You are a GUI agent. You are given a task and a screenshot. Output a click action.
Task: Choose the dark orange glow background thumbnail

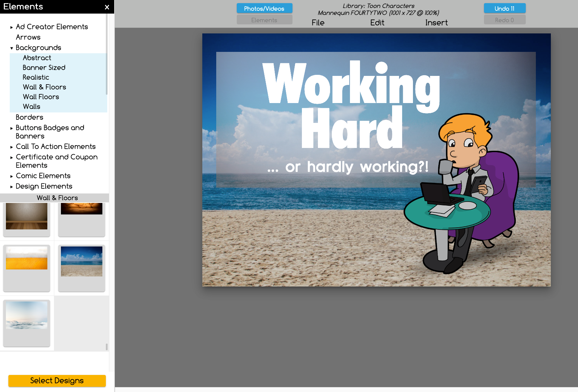pos(81,209)
